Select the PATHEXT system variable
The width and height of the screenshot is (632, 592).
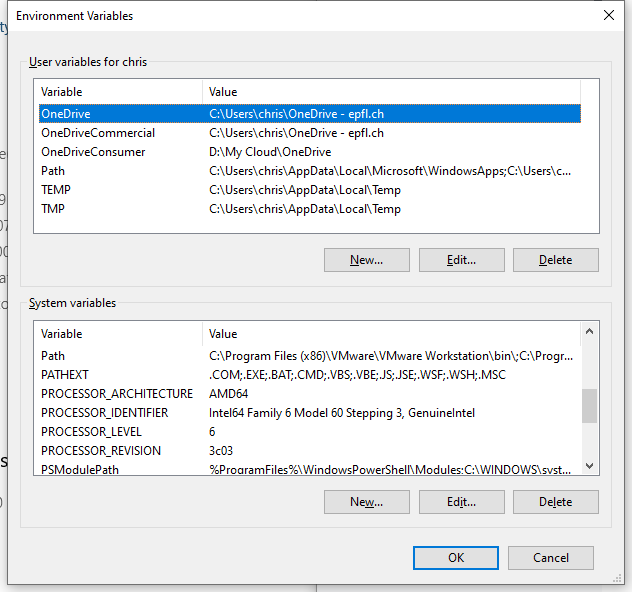[65, 375]
